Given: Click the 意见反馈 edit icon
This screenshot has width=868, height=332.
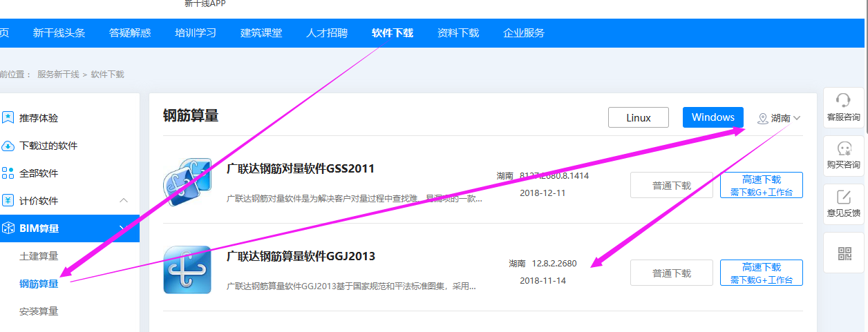Looking at the screenshot, I should [843, 197].
